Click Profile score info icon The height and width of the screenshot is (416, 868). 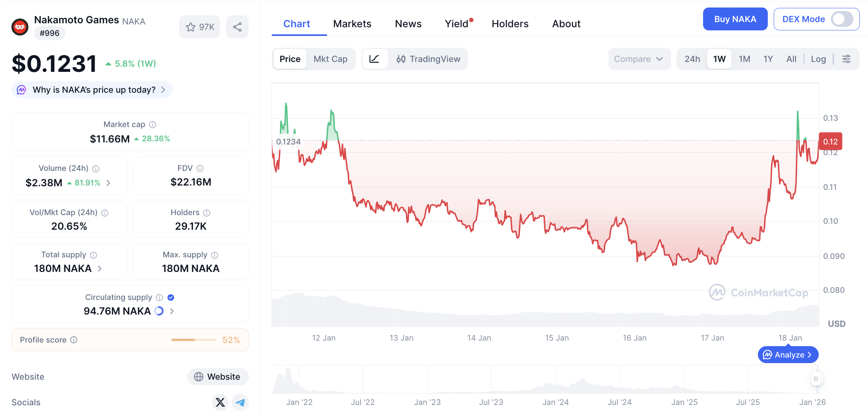tap(74, 340)
